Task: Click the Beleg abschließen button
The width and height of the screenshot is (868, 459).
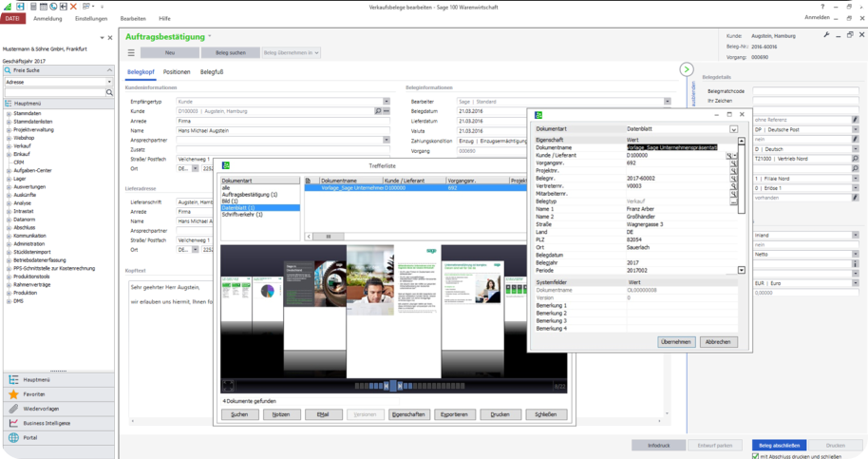Action: click(779, 445)
